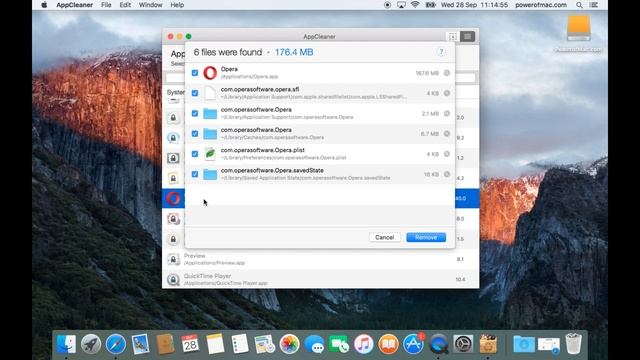Viewport: 640px width, 360px height.
Task: Open Notes from the Dock
Action: click(x=215, y=344)
